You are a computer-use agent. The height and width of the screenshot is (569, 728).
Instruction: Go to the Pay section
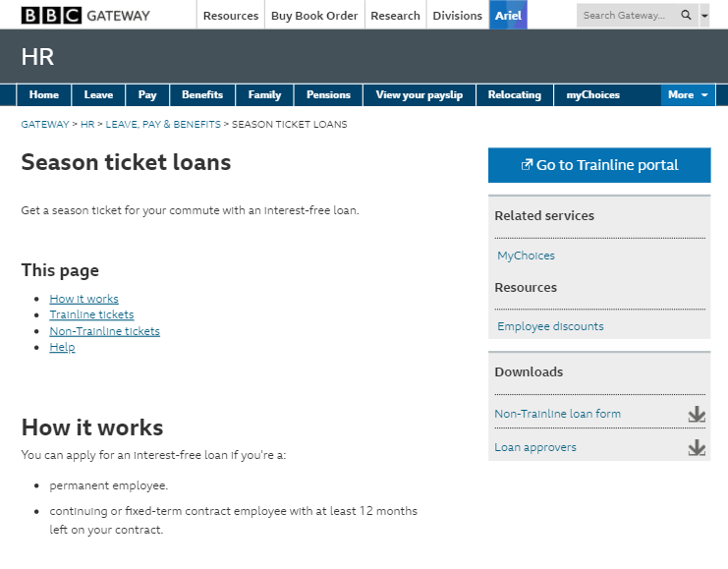[147, 95]
